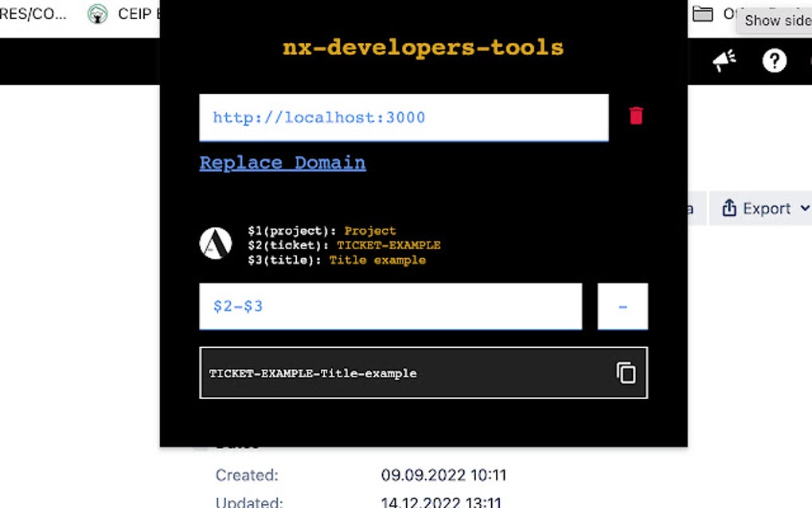Click the $2-$3 pattern input field
This screenshot has width=812, height=508.
tap(390, 306)
